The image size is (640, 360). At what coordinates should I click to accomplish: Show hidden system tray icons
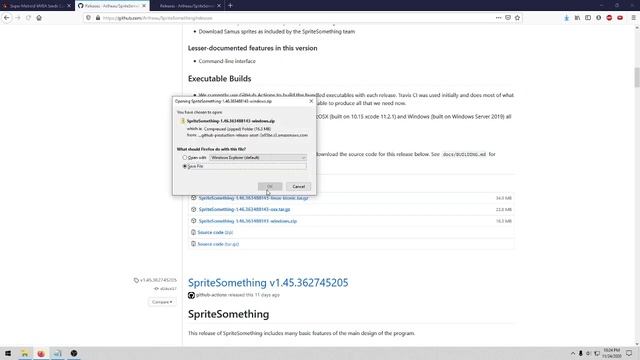[573, 353]
